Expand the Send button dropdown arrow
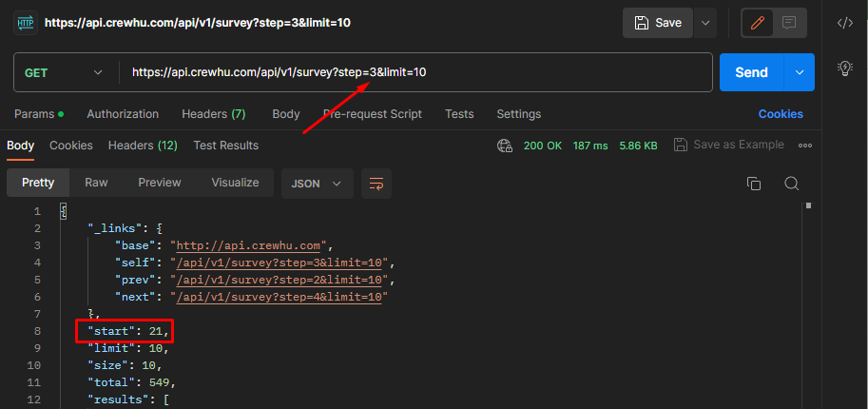The height and width of the screenshot is (409, 868). pos(800,72)
